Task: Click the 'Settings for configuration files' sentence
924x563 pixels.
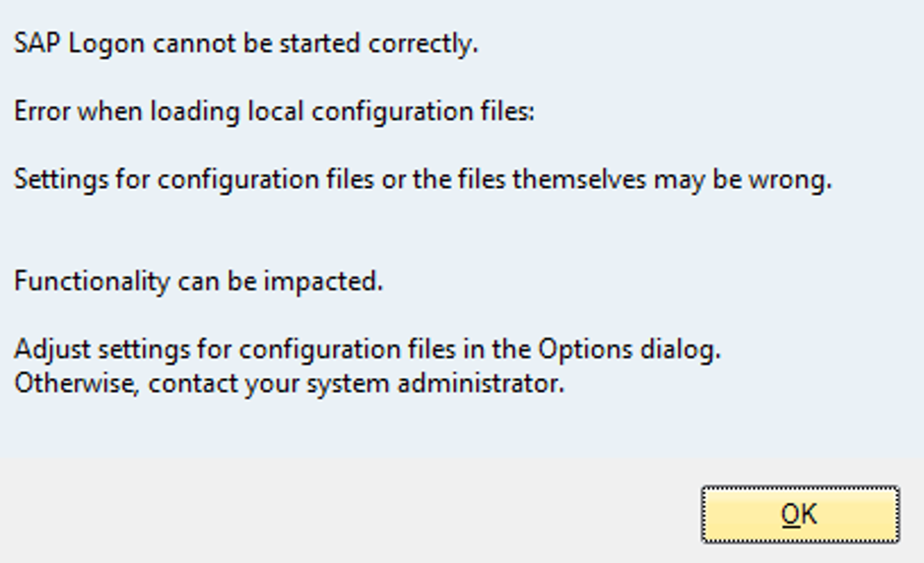Action: tap(423, 179)
